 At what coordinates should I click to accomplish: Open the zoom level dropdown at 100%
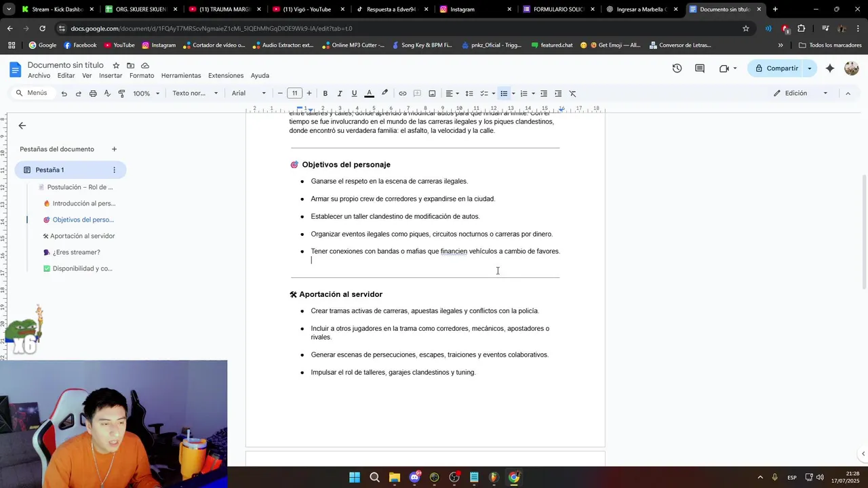(x=146, y=94)
